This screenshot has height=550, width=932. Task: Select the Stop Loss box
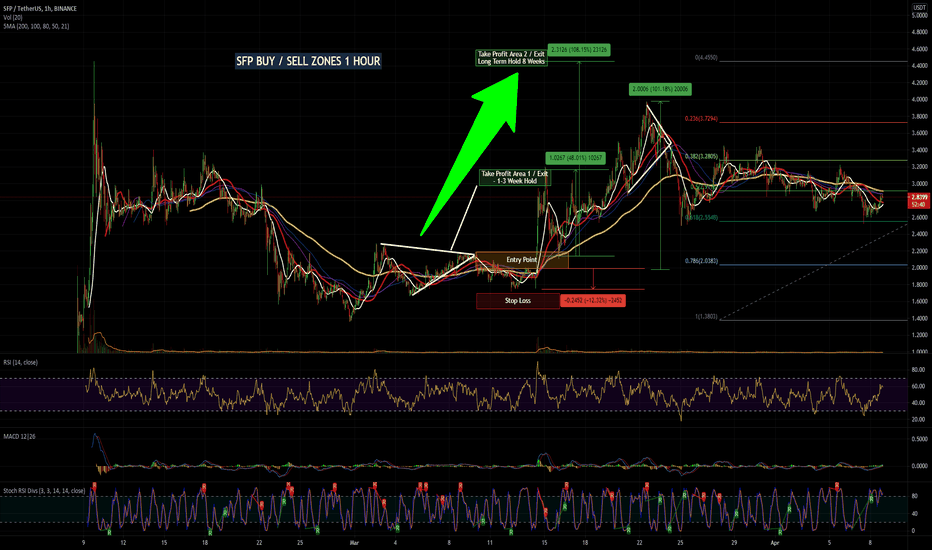518,301
